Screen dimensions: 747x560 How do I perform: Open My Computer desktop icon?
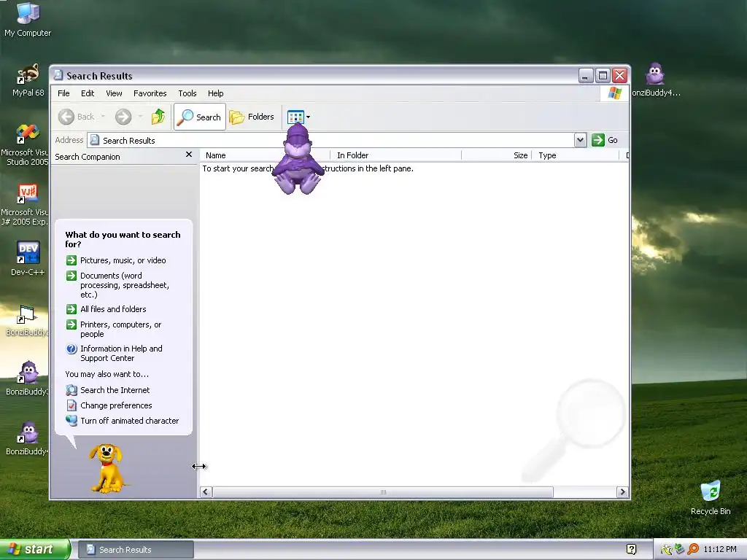point(28,19)
